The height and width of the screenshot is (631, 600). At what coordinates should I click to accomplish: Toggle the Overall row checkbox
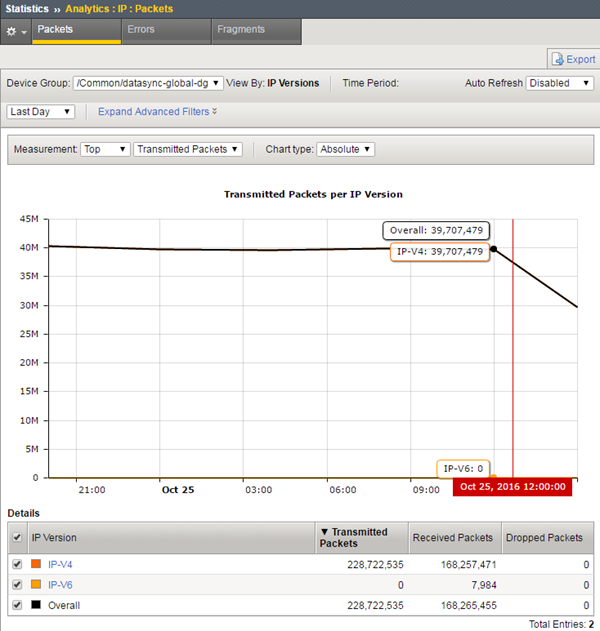pyautogui.click(x=16, y=605)
